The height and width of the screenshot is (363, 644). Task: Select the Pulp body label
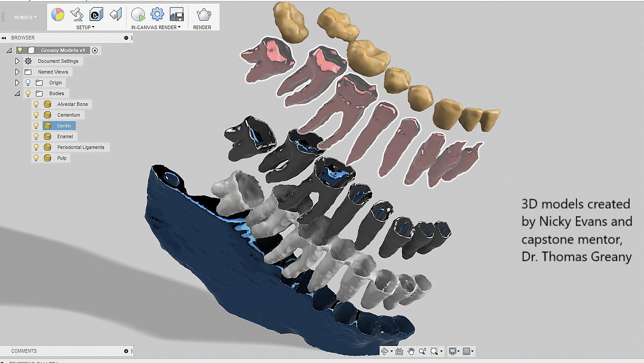pyautogui.click(x=62, y=158)
